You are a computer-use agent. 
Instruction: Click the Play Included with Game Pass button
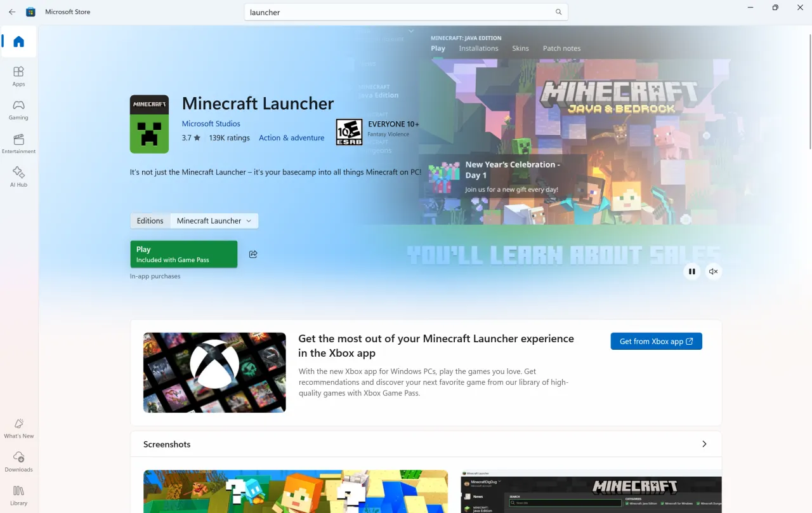click(183, 253)
